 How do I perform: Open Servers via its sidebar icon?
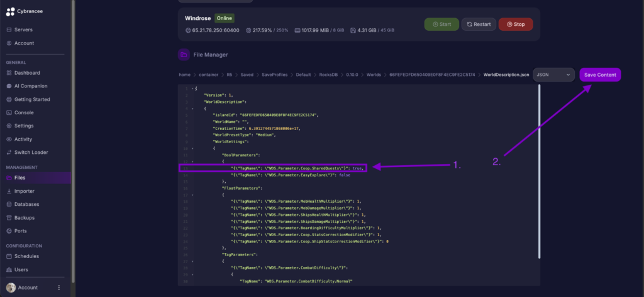pos(9,30)
